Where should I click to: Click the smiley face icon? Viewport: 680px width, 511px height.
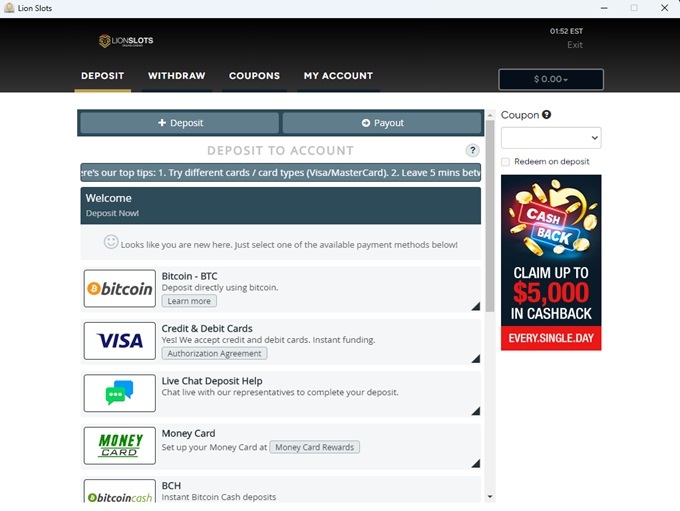click(111, 242)
